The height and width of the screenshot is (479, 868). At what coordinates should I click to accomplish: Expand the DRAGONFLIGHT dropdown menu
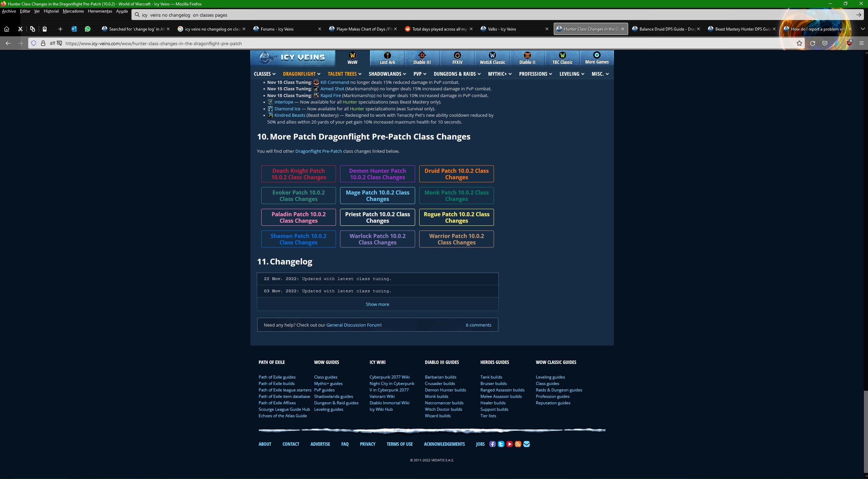[x=302, y=74]
